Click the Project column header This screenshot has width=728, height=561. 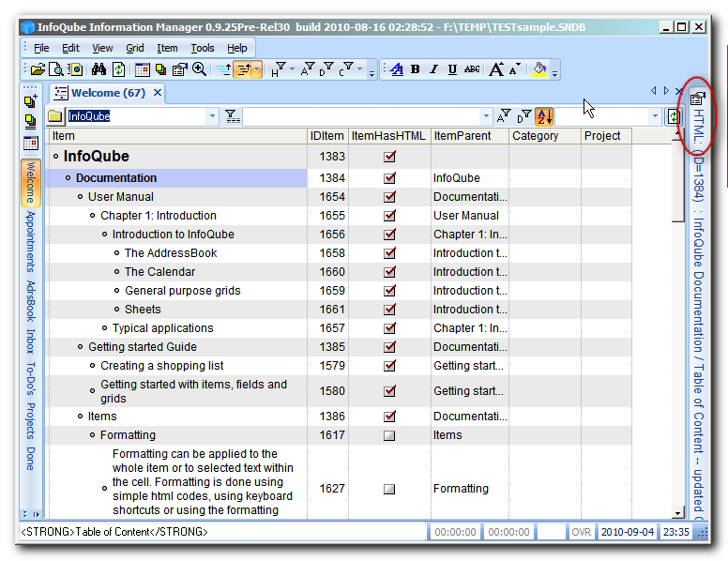tap(606, 136)
